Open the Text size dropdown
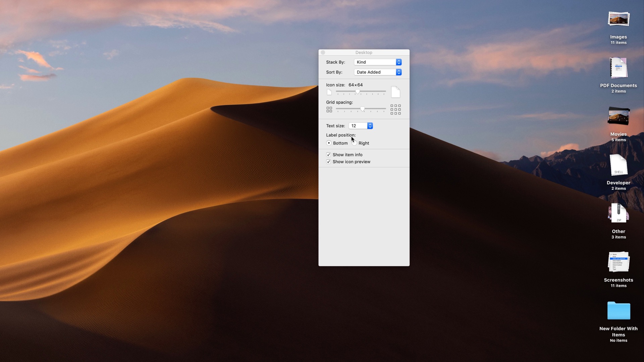 click(x=361, y=126)
